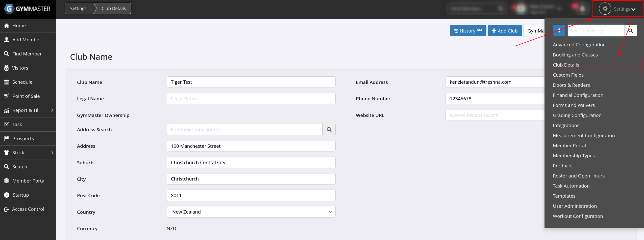Open Point of Sale in sidebar

26,96
